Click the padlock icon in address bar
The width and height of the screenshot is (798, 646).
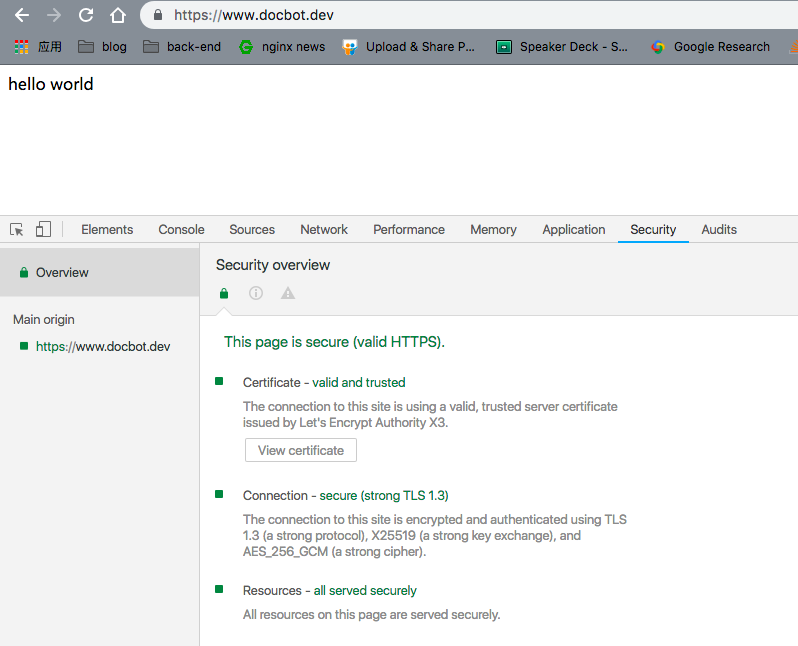[x=157, y=15]
